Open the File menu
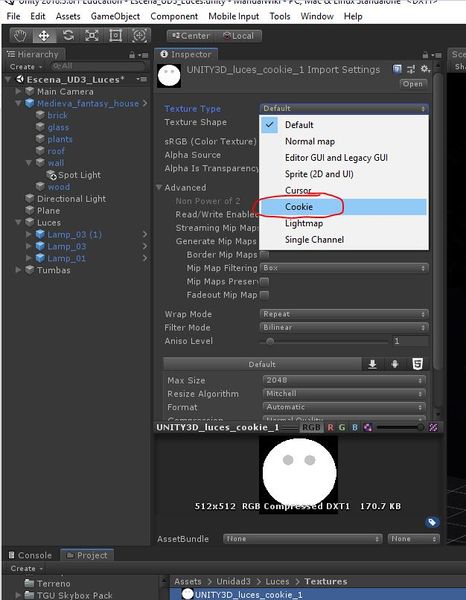The width and height of the screenshot is (466, 600). [13, 16]
